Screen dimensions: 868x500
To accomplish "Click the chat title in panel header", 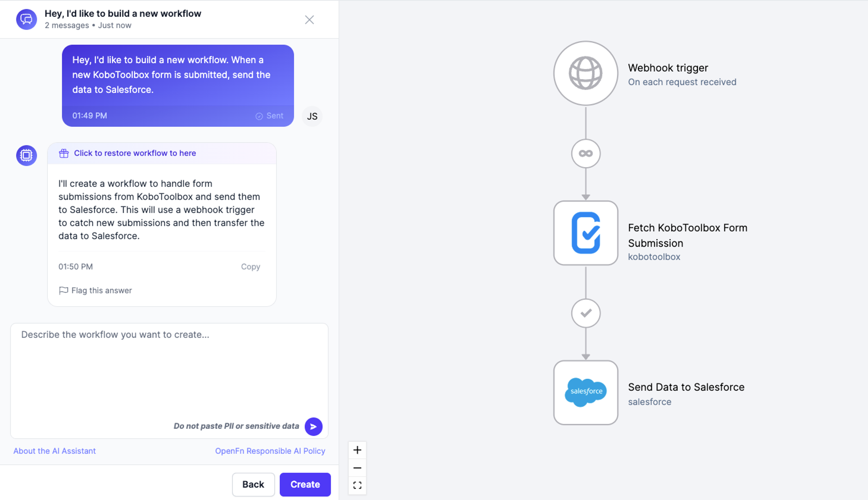I will tap(123, 13).
